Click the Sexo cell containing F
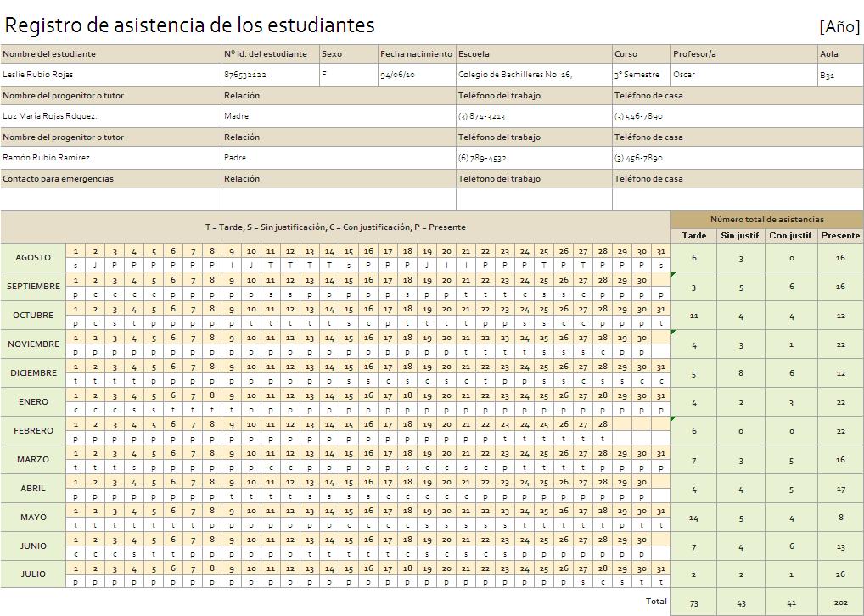Image resolution: width=864 pixels, height=616 pixels. tap(348, 75)
